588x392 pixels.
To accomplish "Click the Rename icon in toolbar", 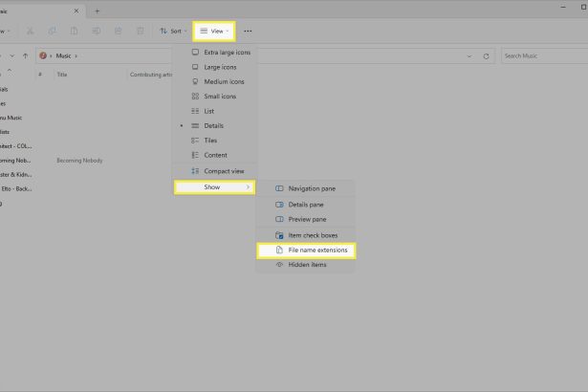I will [97, 32].
